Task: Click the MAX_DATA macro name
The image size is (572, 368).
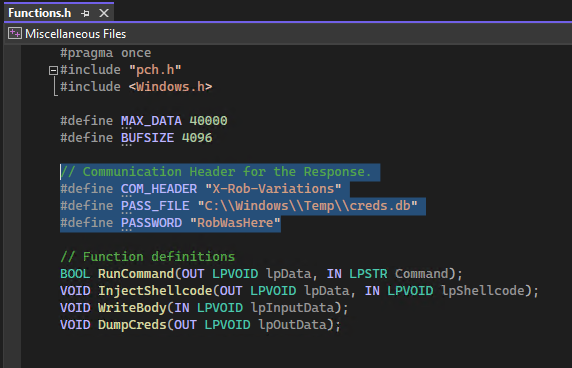Action: click(x=151, y=121)
